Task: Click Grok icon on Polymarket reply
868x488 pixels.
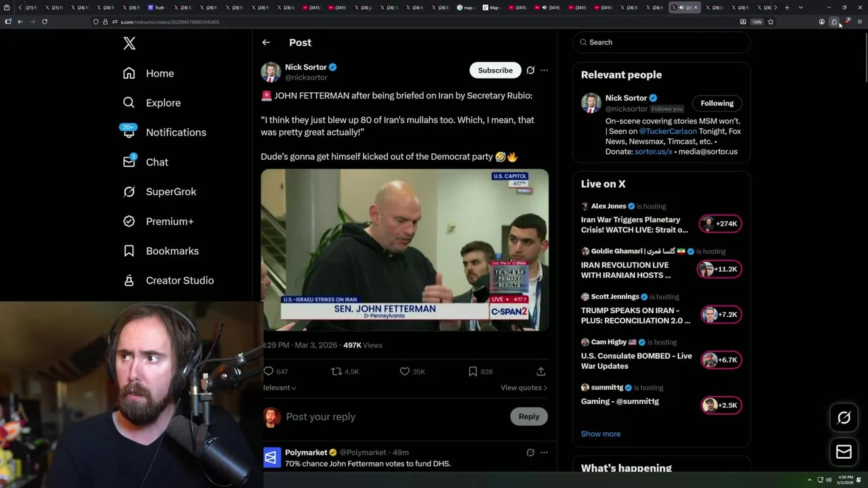Action: (x=530, y=452)
